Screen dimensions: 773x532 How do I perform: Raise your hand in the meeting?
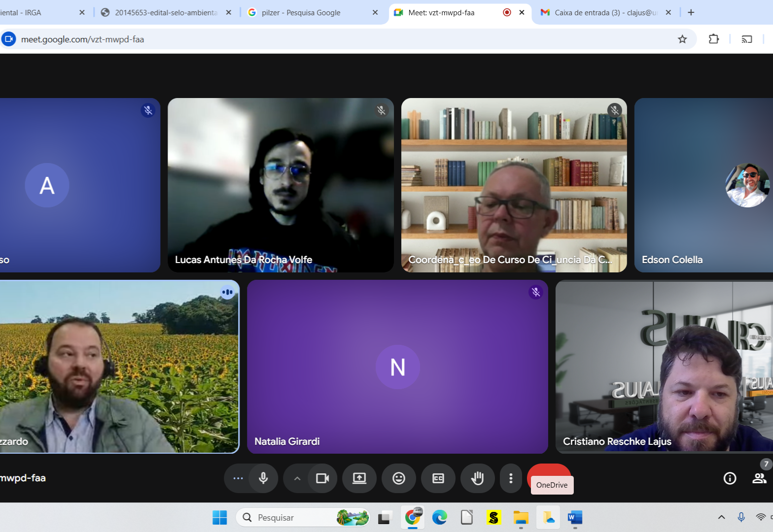(477, 478)
